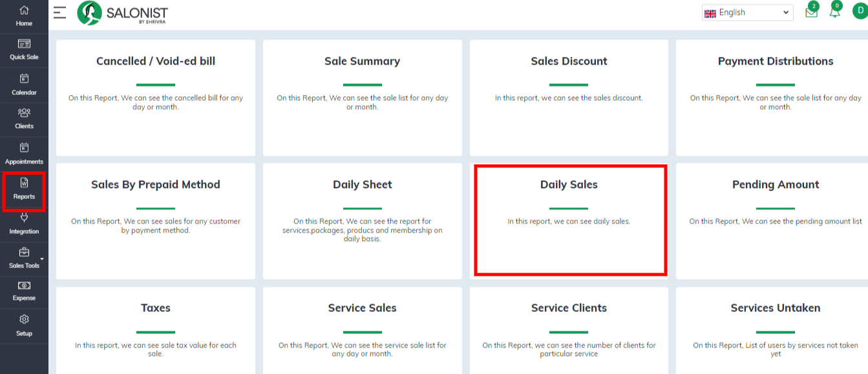Open the Home icon in sidebar

24,10
